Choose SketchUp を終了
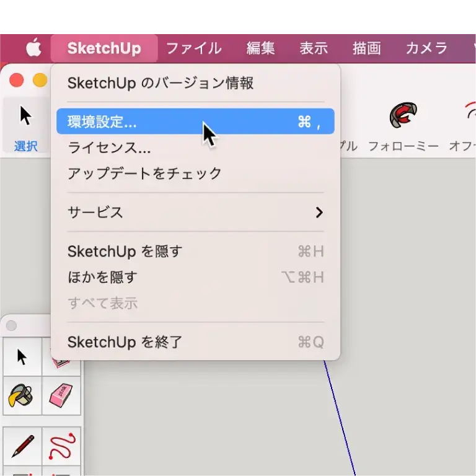 (x=195, y=342)
